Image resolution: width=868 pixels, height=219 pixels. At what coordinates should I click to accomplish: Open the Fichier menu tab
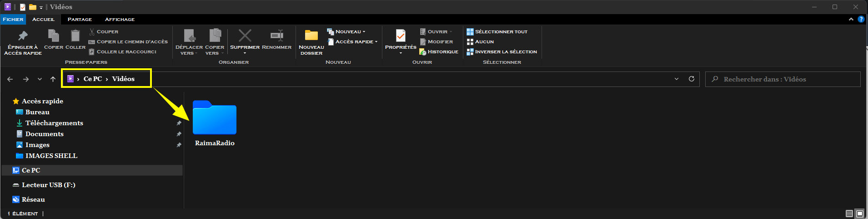coord(13,19)
